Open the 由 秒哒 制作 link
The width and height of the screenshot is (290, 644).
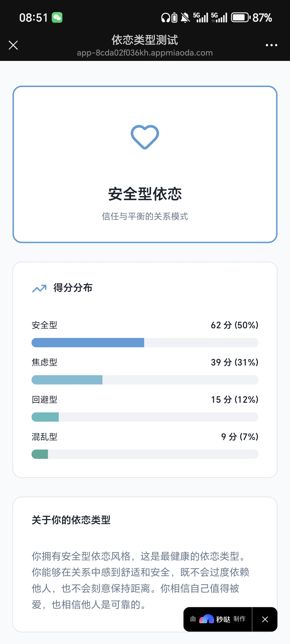pos(217,619)
